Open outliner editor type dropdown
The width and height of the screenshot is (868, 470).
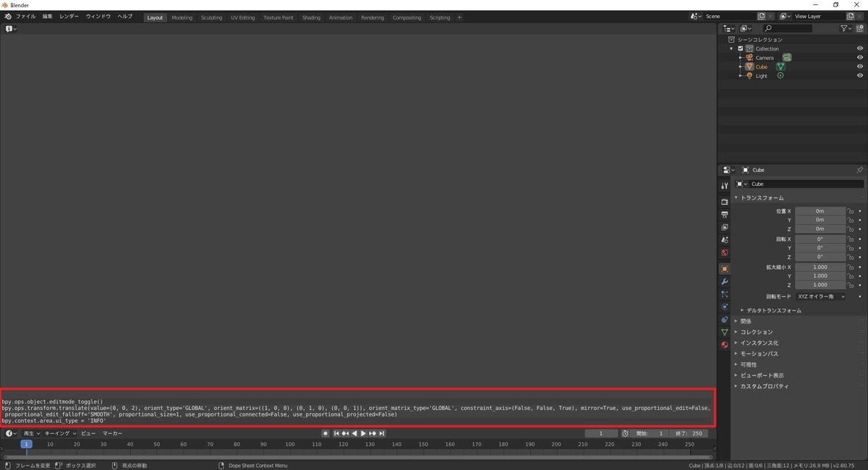click(729, 28)
